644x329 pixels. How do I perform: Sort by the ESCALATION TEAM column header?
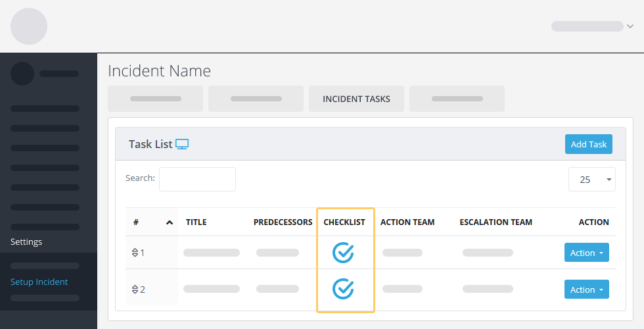click(495, 222)
